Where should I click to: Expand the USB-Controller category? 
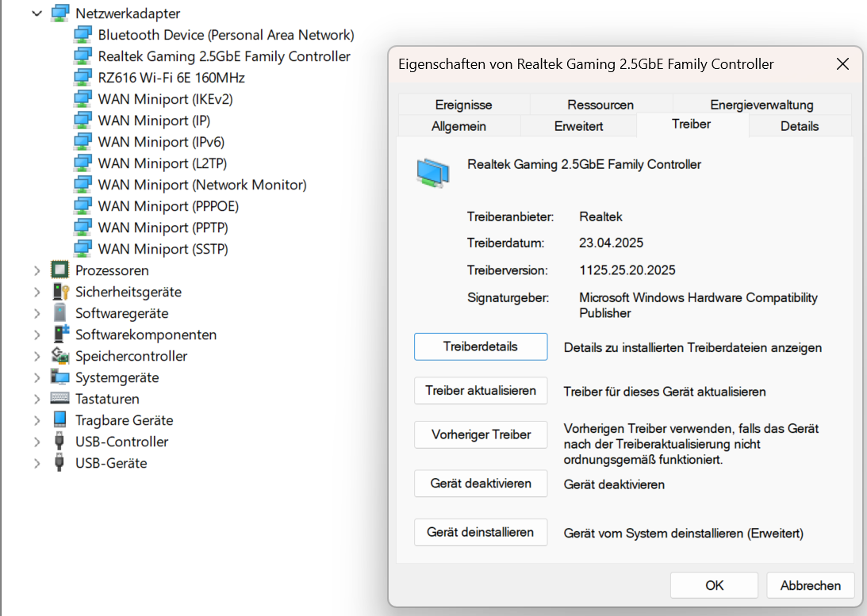(x=37, y=442)
